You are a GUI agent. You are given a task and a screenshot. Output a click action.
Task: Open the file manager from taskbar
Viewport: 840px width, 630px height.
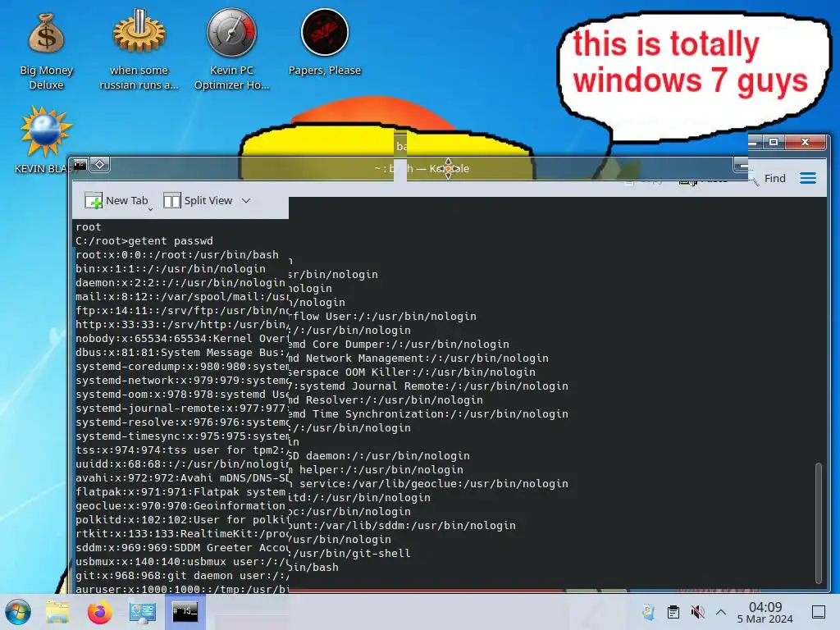point(57,612)
